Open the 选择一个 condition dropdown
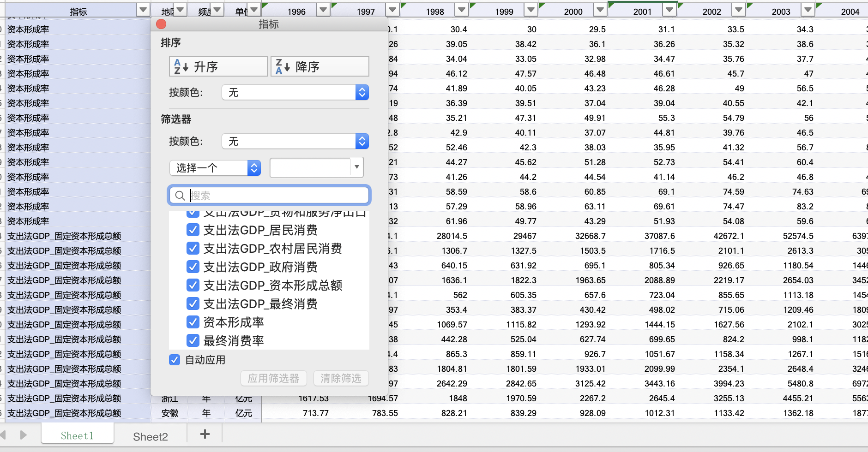The height and width of the screenshot is (452, 868). pyautogui.click(x=215, y=168)
